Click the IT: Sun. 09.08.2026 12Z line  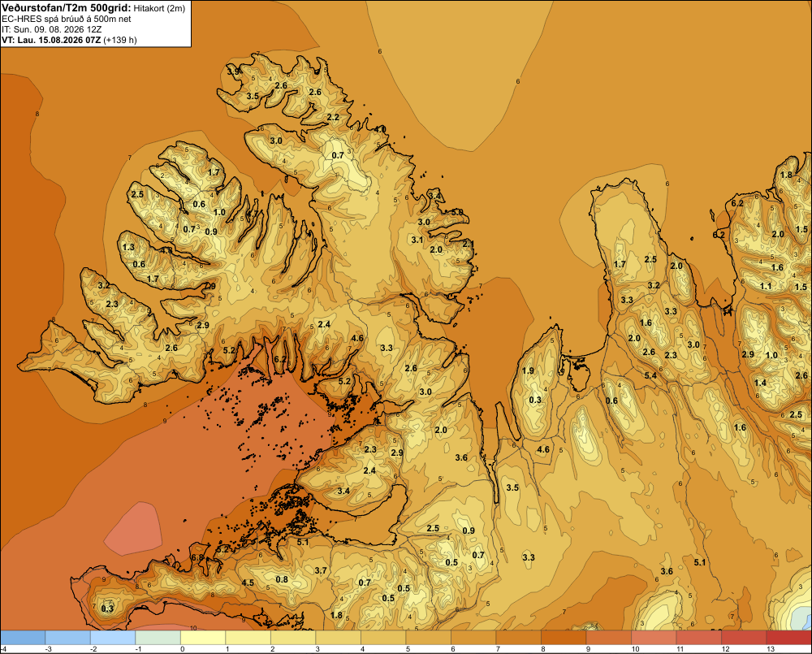[51, 29]
